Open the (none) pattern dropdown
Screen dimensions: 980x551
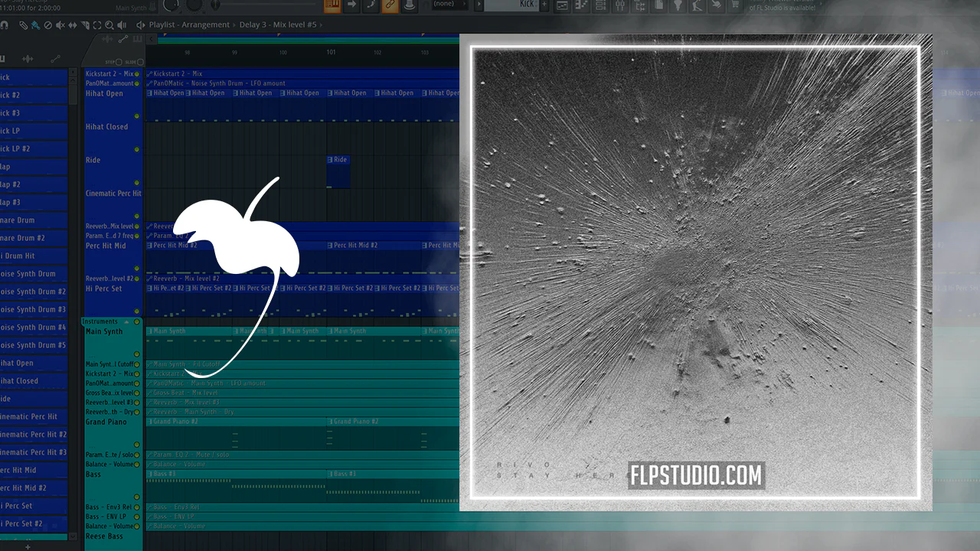pyautogui.click(x=451, y=5)
